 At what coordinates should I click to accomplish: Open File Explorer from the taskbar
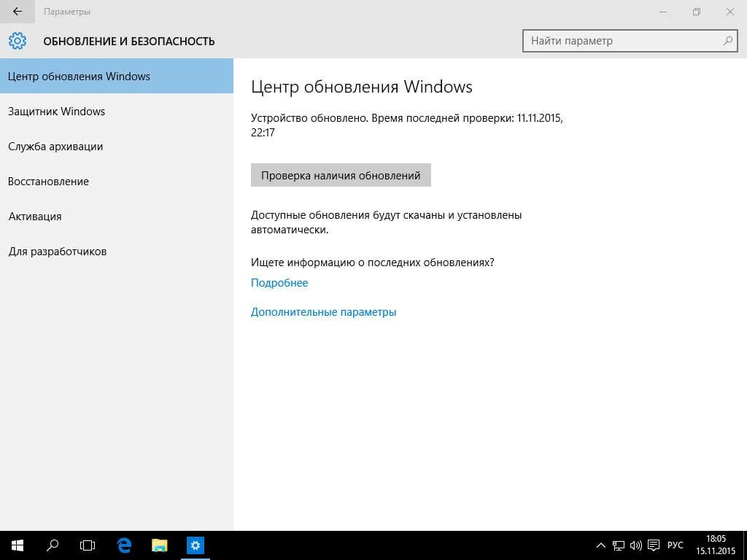pos(160,545)
